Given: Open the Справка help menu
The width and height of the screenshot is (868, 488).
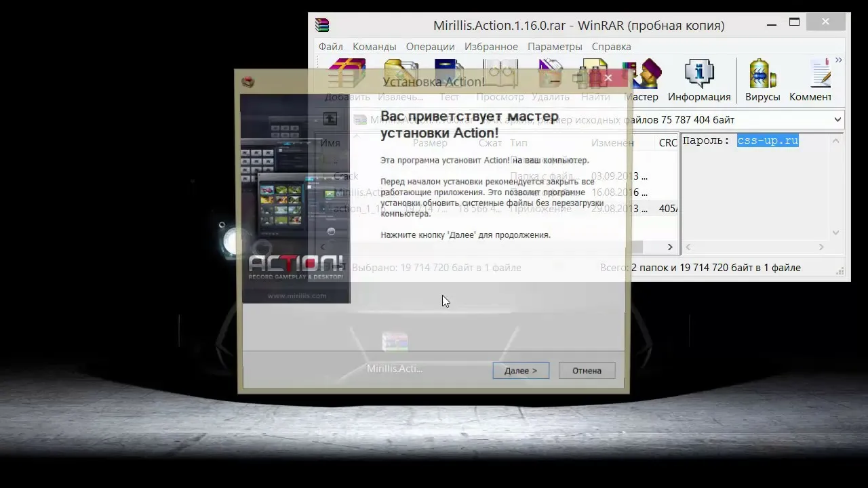Looking at the screenshot, I should (x=611, y=47).
